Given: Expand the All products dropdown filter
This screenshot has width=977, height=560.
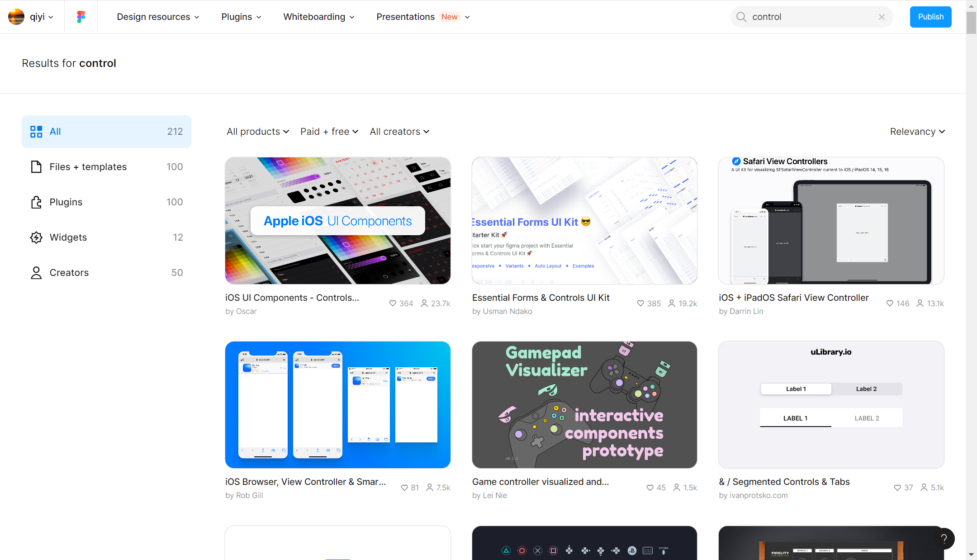Looking at the screenshot, I should tap(257, 132).
